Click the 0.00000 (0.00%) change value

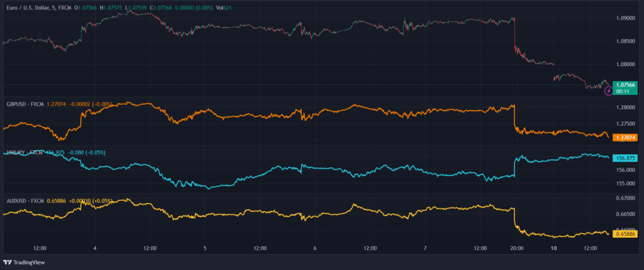(x=195, y=8)
